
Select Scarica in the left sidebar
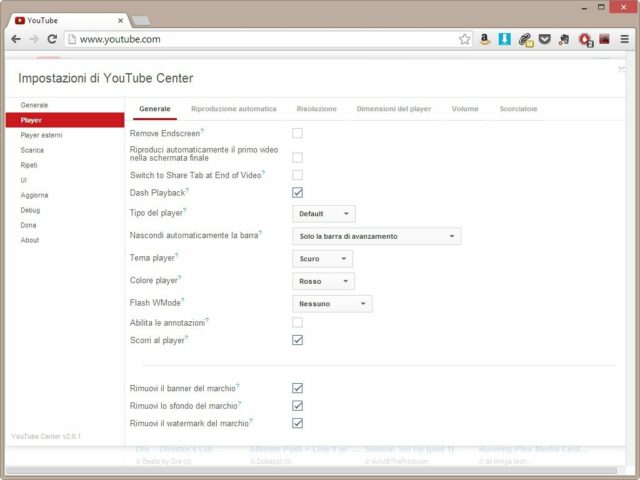point(31,150)
